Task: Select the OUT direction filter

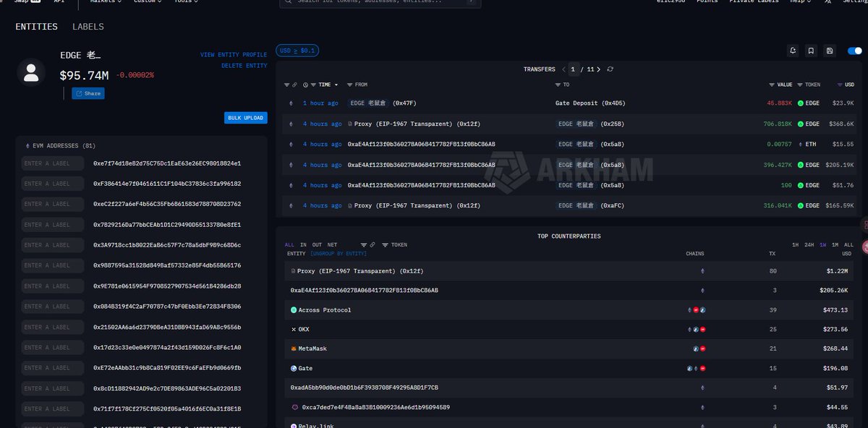Action: [317, 245]
